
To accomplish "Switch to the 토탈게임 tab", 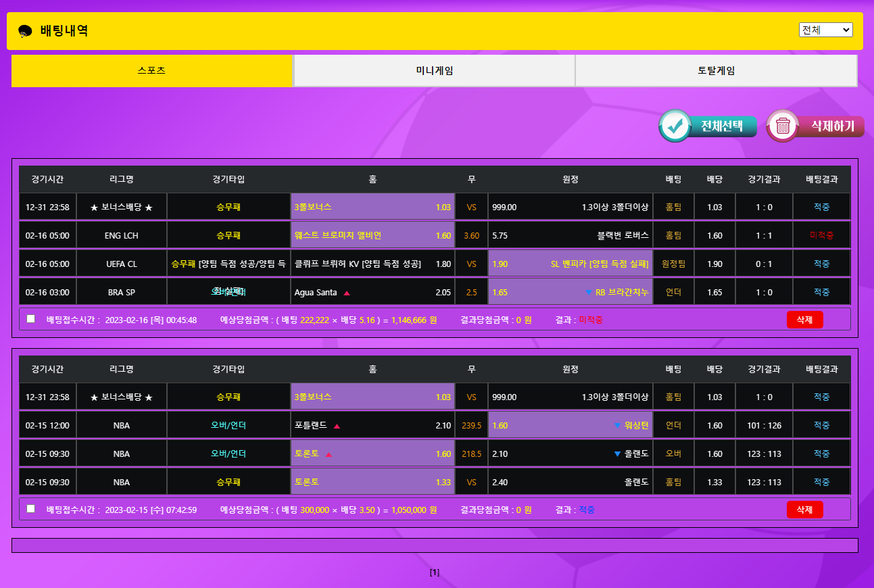I will pyautogui.click(x=716, y=71).
